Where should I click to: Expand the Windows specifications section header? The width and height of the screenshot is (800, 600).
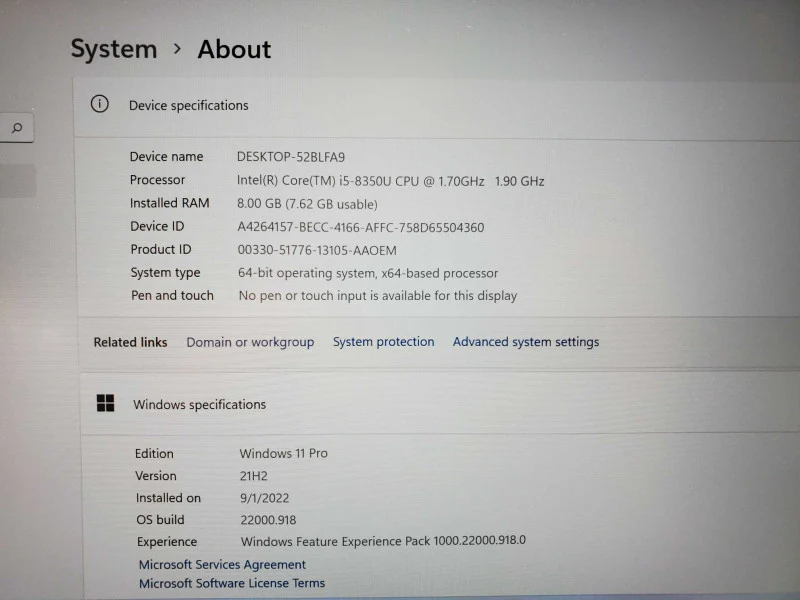(440, 404)
